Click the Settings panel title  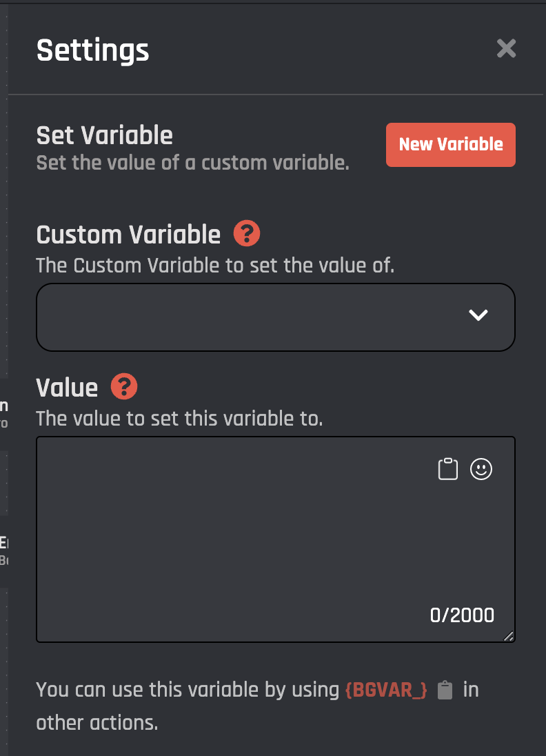(x=92, y=50)
